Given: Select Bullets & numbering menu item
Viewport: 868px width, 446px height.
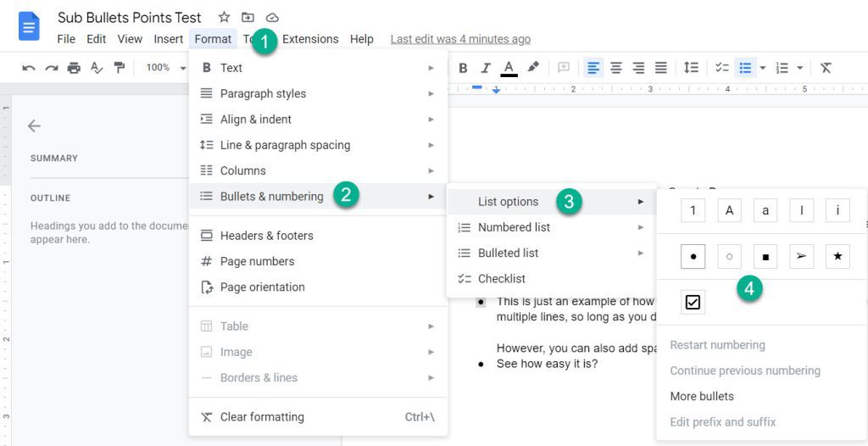Looking at the screenshot, I should point(319,196).
